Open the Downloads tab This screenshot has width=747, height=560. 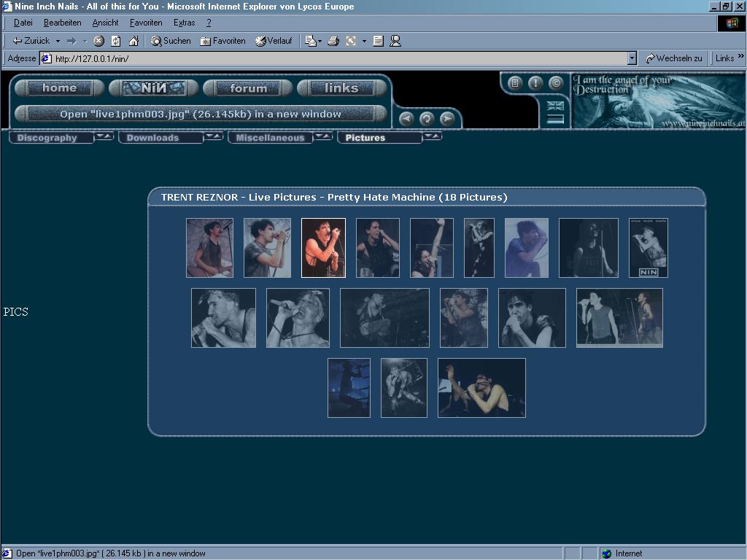160,138
